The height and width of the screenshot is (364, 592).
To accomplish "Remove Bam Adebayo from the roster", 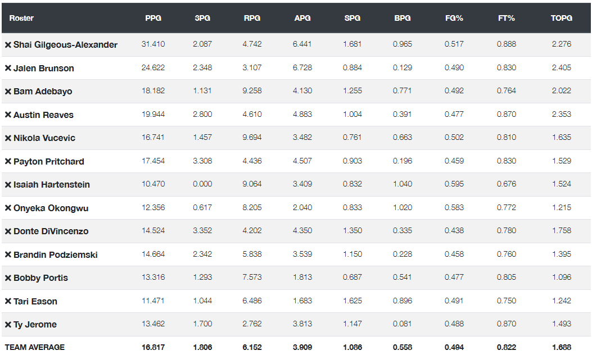I will pos(8,92).
